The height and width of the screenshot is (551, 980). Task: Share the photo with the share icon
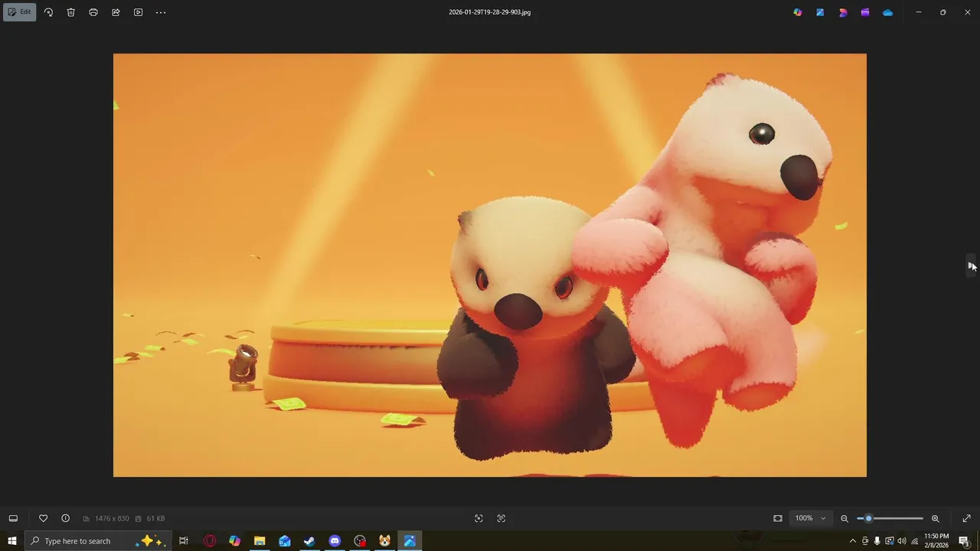pos(116,12)
